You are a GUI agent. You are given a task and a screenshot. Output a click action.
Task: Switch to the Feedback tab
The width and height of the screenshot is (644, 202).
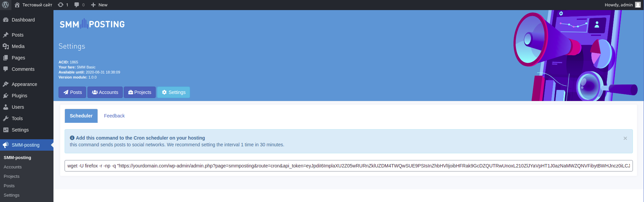coord(114,116)
